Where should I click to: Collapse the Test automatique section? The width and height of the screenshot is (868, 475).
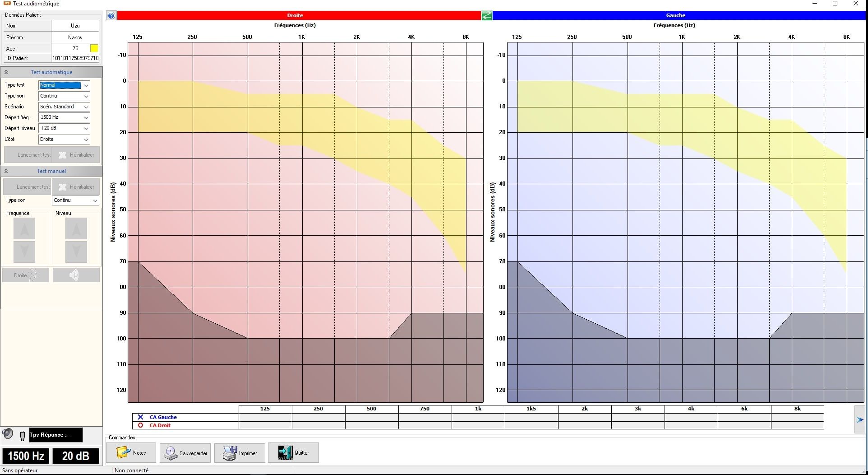(6, 72)
